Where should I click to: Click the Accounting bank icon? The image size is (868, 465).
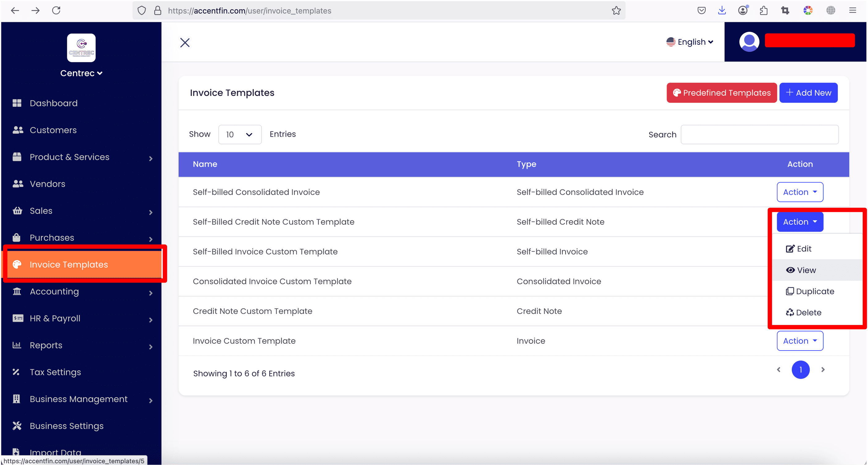17,291
